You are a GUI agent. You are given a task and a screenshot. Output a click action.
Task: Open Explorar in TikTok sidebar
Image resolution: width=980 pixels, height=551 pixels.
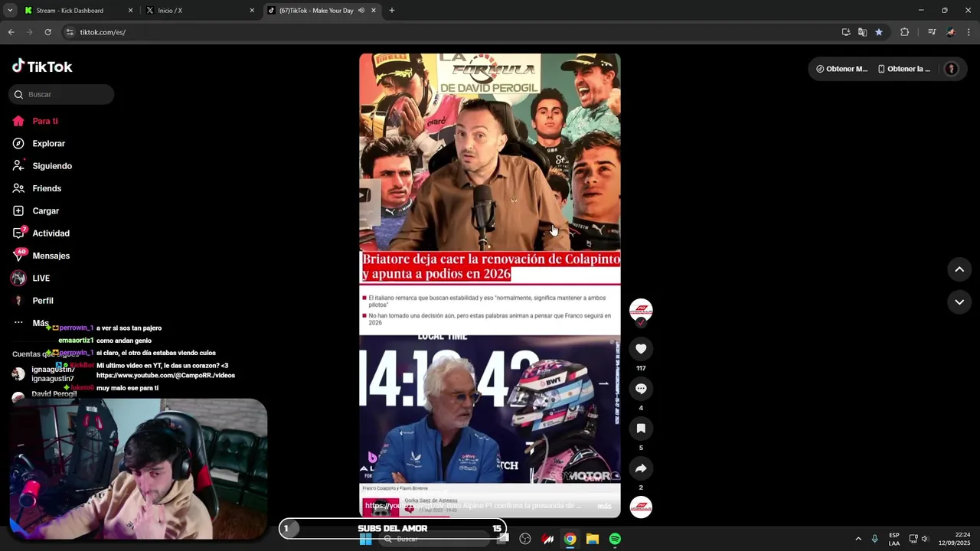tap(38, 143)
